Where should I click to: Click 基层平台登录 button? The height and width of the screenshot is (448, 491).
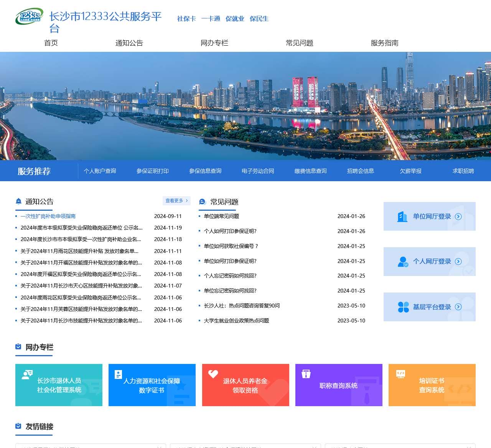pyautogui.click(x=430, y=307)
